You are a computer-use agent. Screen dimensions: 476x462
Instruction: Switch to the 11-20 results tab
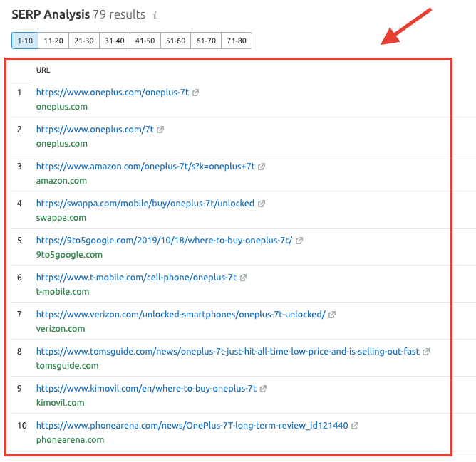point(53,41)
